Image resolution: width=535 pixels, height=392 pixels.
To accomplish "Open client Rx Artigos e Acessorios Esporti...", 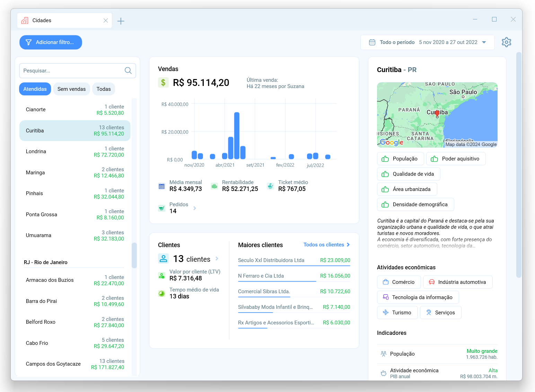I will tap(294, 323).
